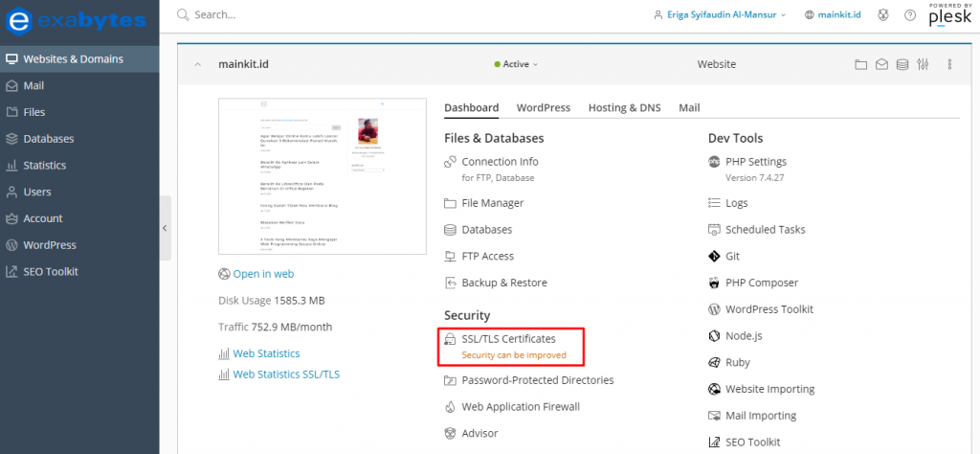The height and width of the screenshot is (454, 980).
Task: Open the hosting settings sliders icon in header
Action: 924,64
